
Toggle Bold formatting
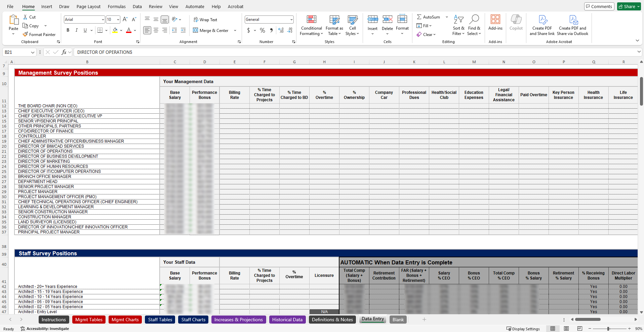(68, 30)
